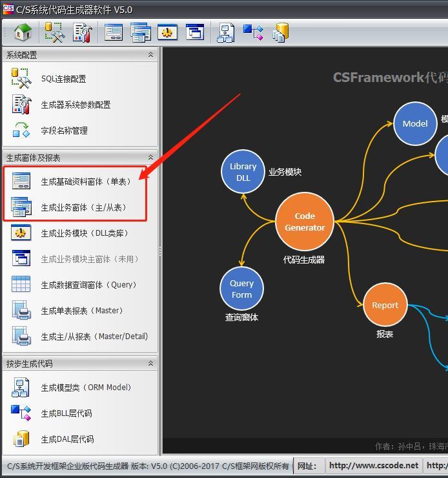Image resolution: width=448 pixels, height=478 pixels.
Task: Select 生成单表报表（Master）
Action: coord(81,311)
